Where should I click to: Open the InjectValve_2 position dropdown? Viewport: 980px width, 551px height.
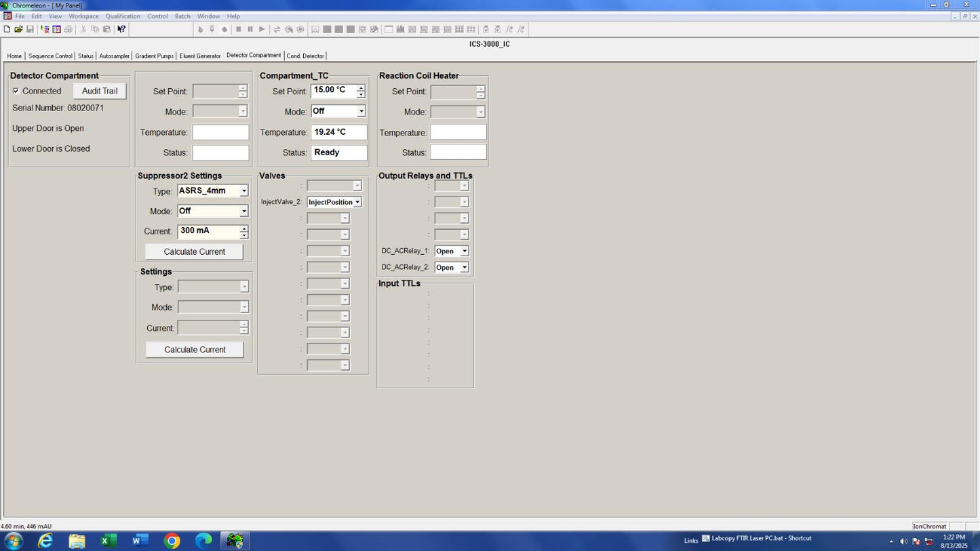[x=357, y=202]
